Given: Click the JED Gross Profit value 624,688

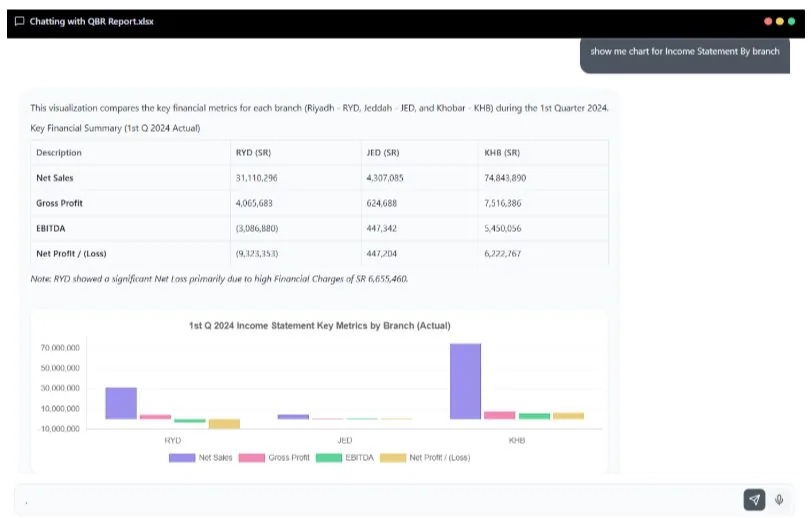Looking at the screenshot, I should [x=382, y=203].
